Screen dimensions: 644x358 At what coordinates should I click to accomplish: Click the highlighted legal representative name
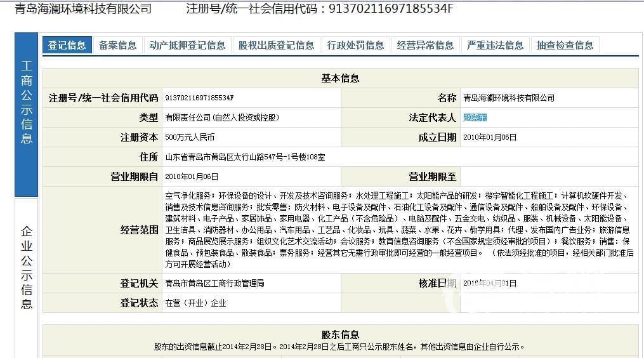click(475, 117)
